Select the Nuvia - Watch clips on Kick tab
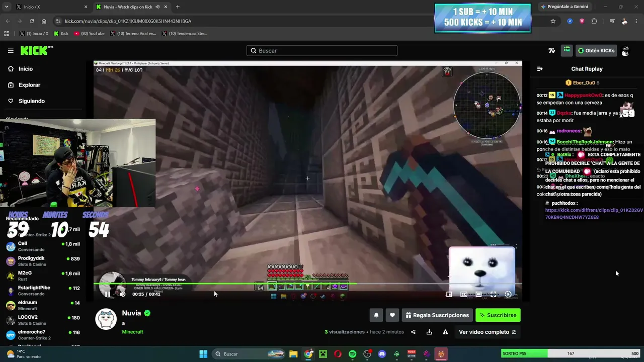Screen dimensions: 644x362 click(132, 7)
